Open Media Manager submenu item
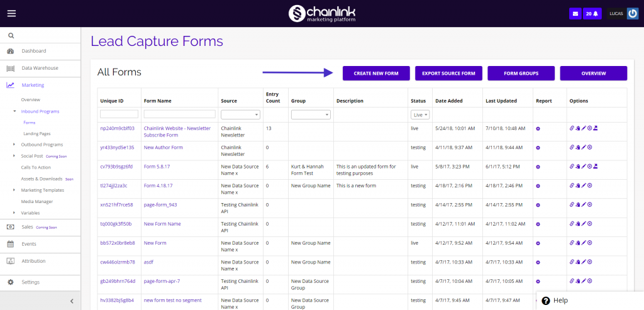 37,202
